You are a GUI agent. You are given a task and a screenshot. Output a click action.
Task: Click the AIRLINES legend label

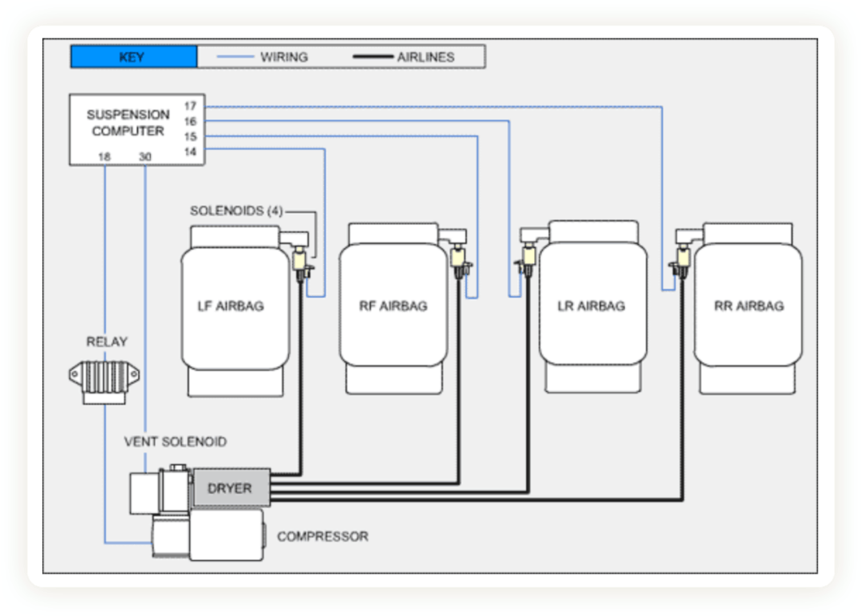coord(425,57)
